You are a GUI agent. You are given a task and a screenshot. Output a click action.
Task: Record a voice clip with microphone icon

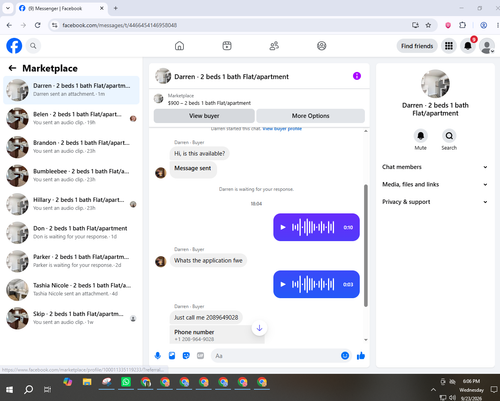click(158, 356)
